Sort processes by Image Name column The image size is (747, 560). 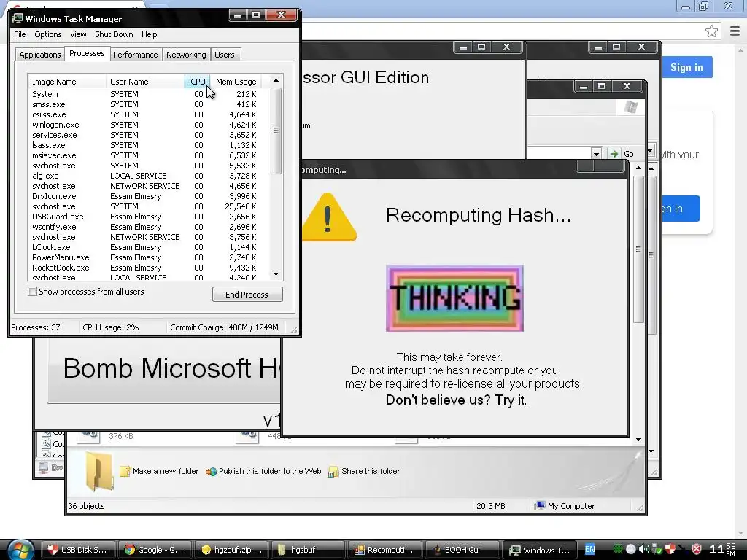tap(67, 82)
